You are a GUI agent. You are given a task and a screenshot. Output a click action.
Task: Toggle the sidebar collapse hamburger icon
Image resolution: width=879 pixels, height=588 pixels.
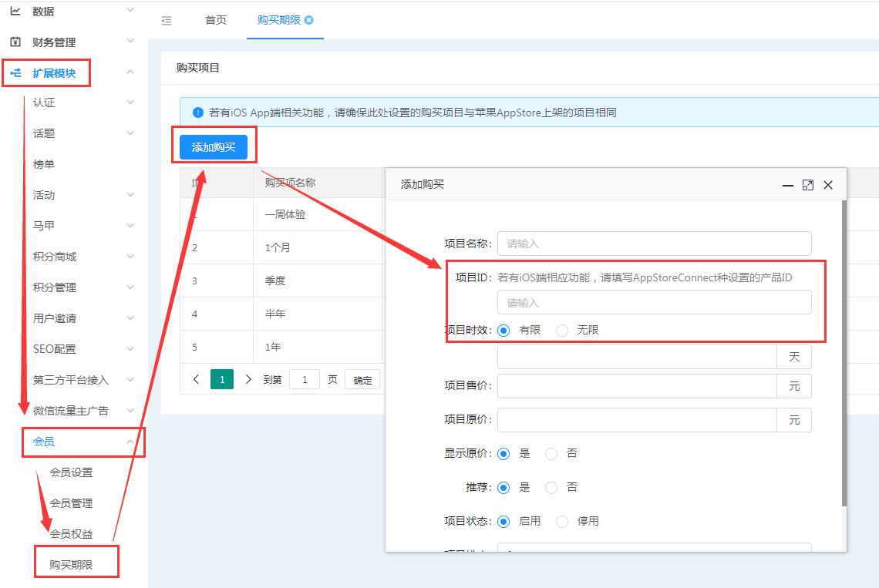(x=167, y=21)
